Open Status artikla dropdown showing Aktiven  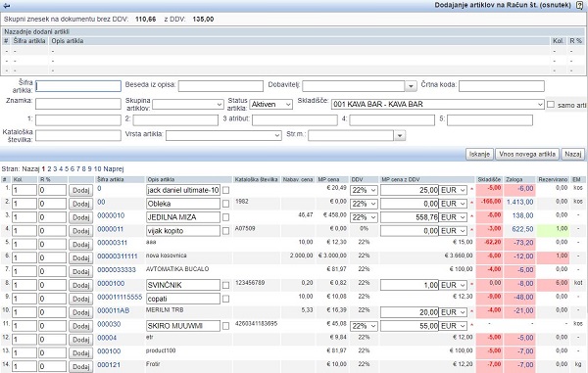(270, 105)
